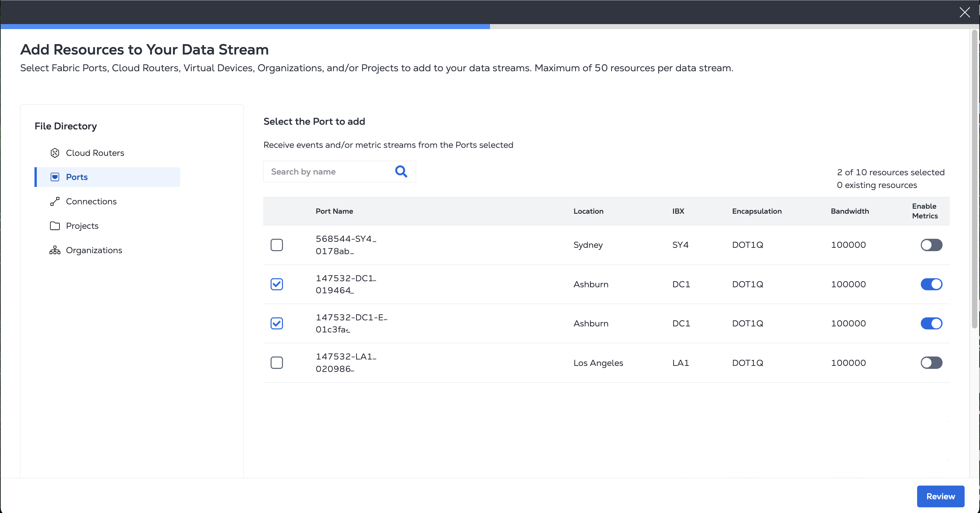Click the Sydney row DOT1Q encapsulation cell
The image size is (980, 513).
(x=748, y=245)
